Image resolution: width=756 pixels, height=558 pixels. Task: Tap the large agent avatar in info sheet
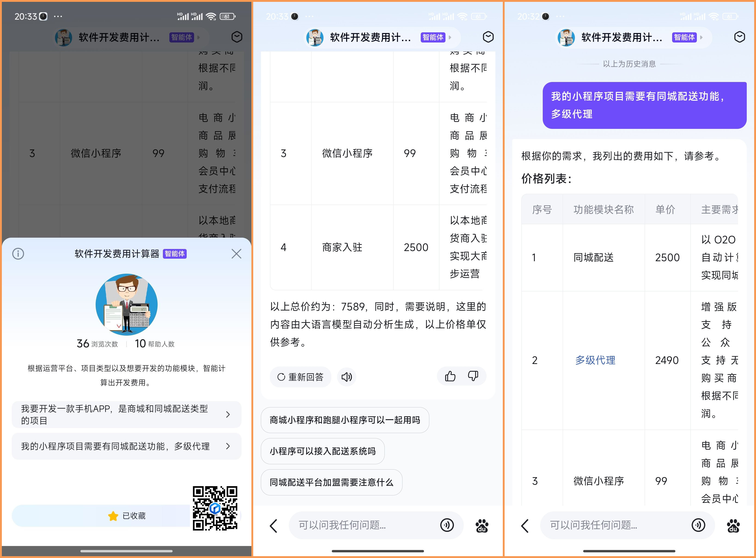click(x=126, y=304)
